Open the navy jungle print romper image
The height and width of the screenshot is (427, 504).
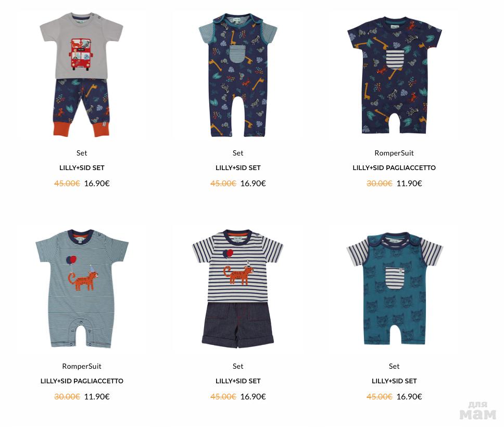[x=394, y=75]
